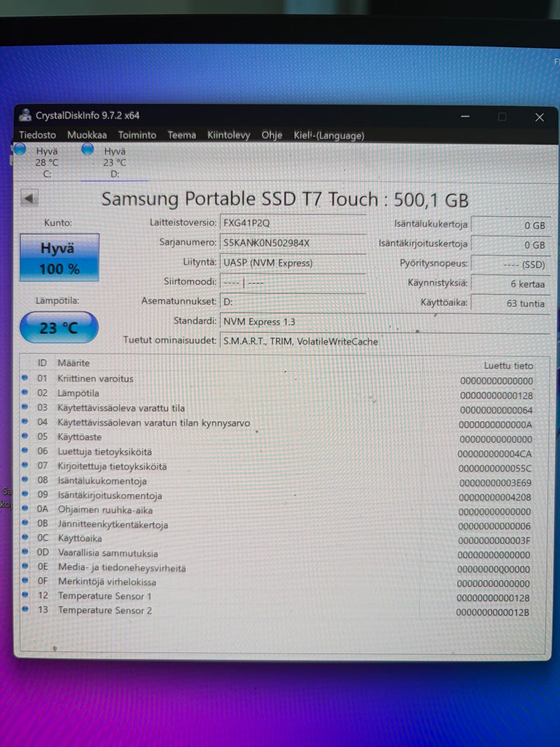Open the Kiintolevy menu
This screenshot has width=560, height=747.
[x=229, y=135]
